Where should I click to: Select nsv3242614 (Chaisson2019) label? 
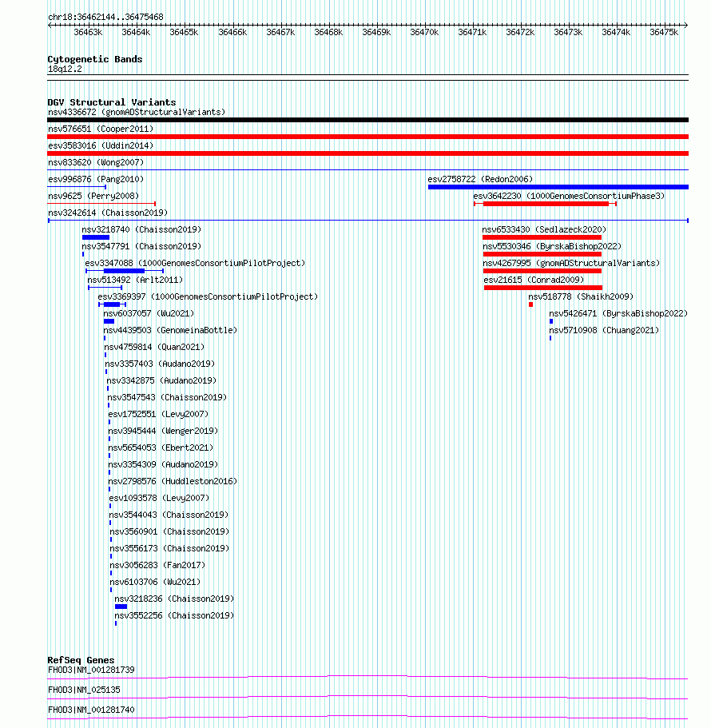108,213
